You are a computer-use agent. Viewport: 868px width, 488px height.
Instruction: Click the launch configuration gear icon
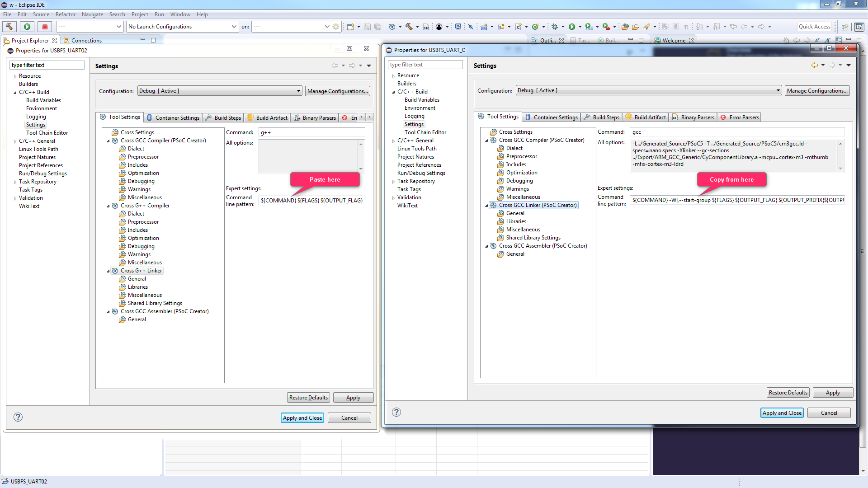point(336,27)
